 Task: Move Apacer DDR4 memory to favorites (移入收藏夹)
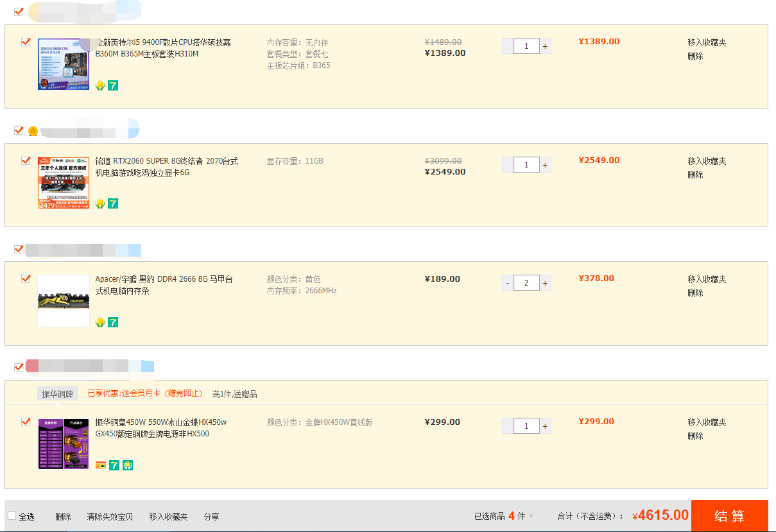tap(707, 279)
